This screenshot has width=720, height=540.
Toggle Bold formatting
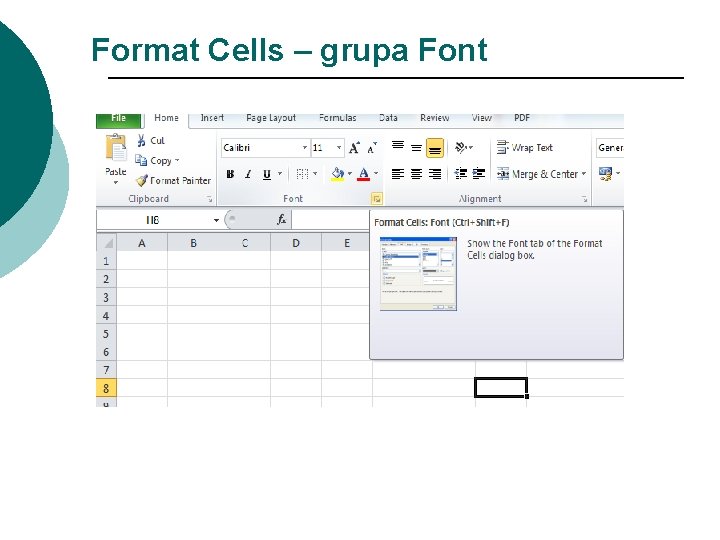pos(231,174)
